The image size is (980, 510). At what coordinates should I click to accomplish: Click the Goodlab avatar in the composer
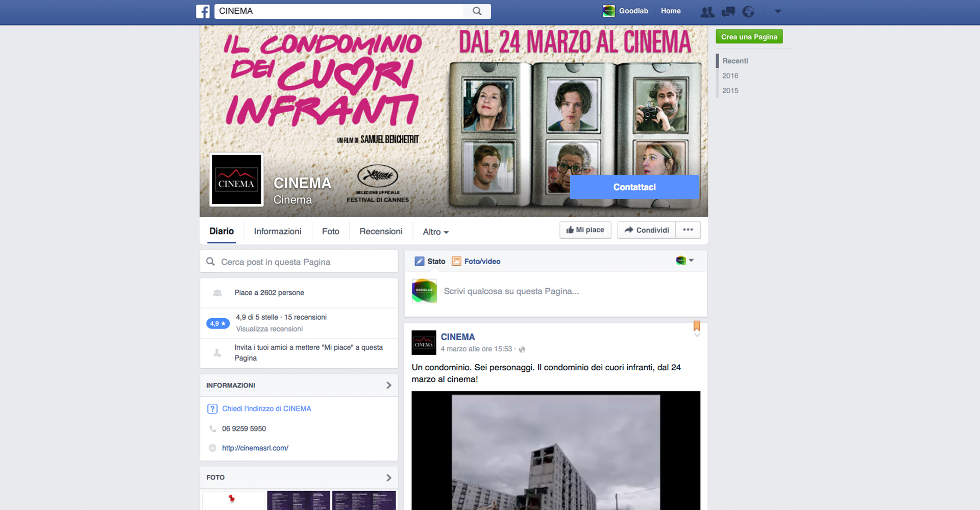(424, 291)
